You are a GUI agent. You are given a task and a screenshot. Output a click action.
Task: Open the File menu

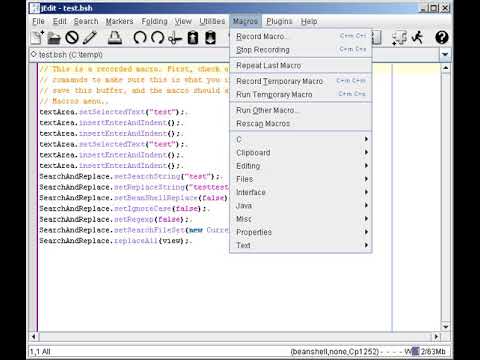[x=38, y=21]
